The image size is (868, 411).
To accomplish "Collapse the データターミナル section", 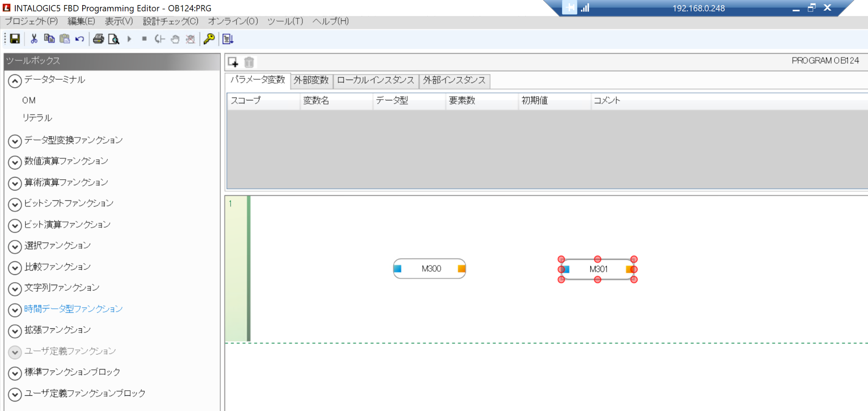I will 15,81.
